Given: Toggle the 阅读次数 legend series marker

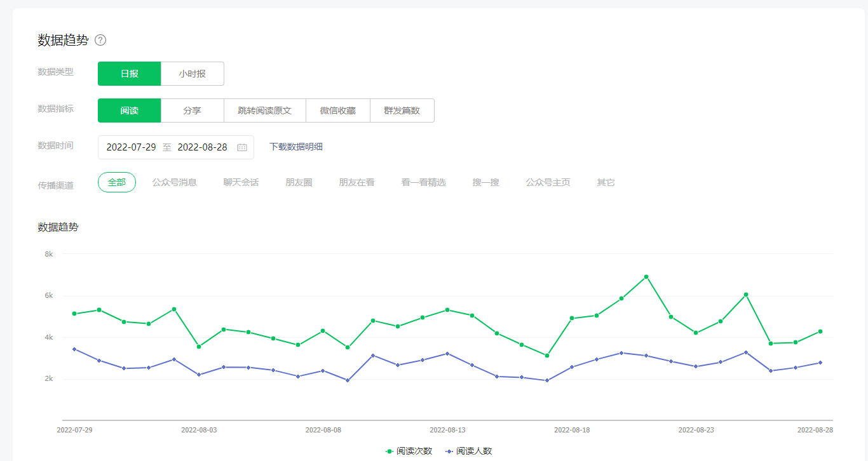Looking at the screenshot, I should [x=390, y=451].
